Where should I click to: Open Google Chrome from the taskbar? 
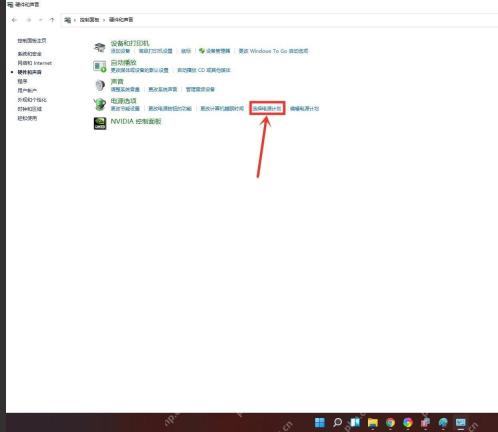(390, 423)
